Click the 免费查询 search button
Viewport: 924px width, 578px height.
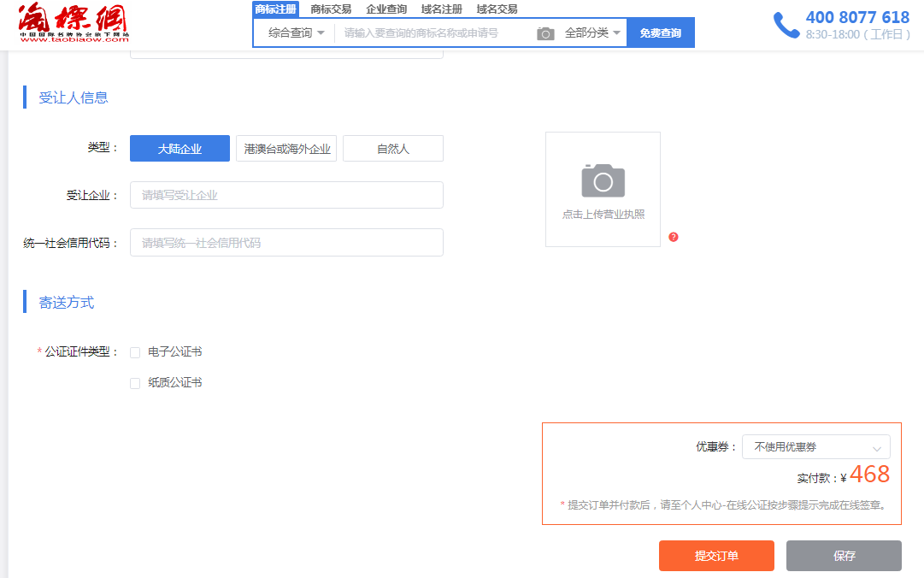[x=660, y=33]
